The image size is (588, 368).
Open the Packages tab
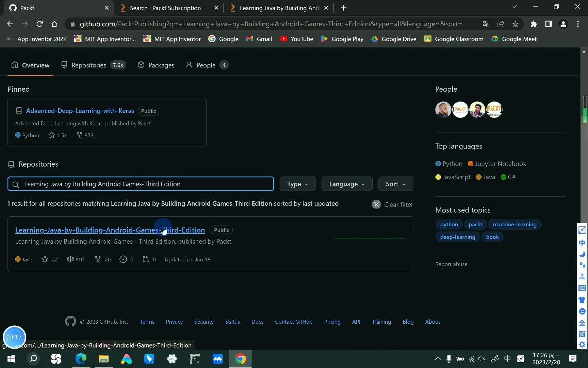pyautogui.click(x=156, y=65)
